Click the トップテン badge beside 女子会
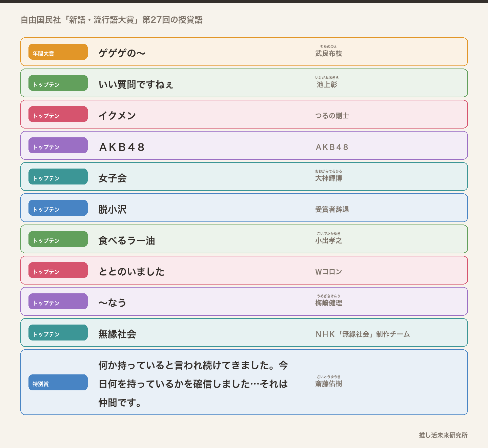This screenshot has height=448, width=488. [x=58, y=177]
